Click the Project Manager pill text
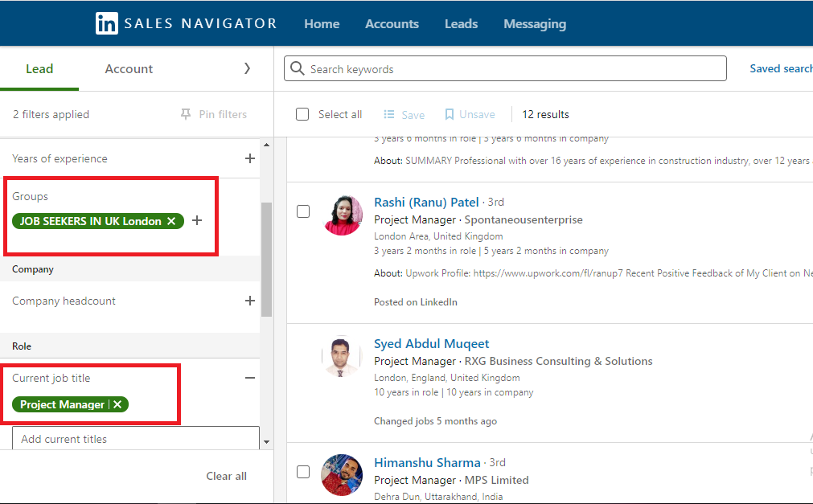The height and width of the screenshot is (504, 813). pyautogui.click(x=62, y=404)
